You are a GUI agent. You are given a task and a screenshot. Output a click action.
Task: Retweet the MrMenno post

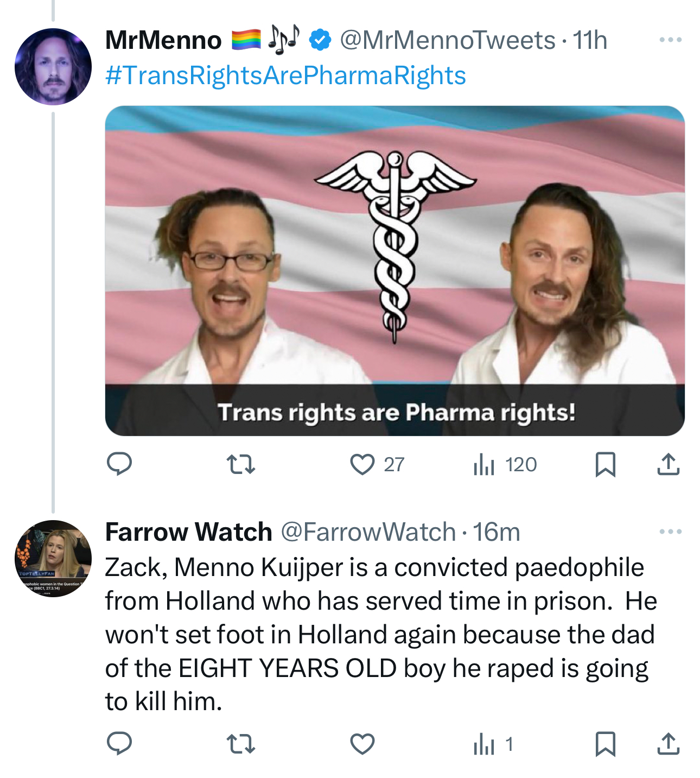coord(240,465)
